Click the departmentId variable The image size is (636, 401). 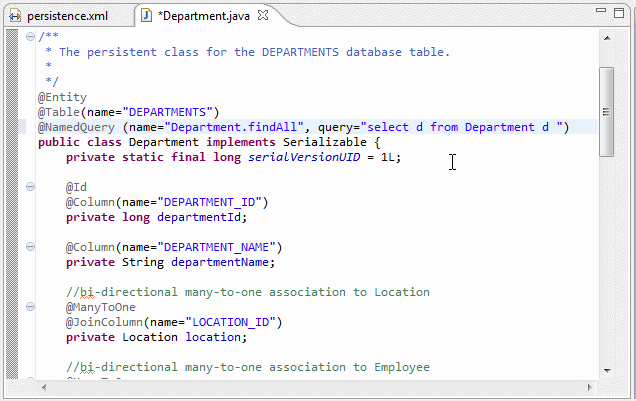click(199, 217)
